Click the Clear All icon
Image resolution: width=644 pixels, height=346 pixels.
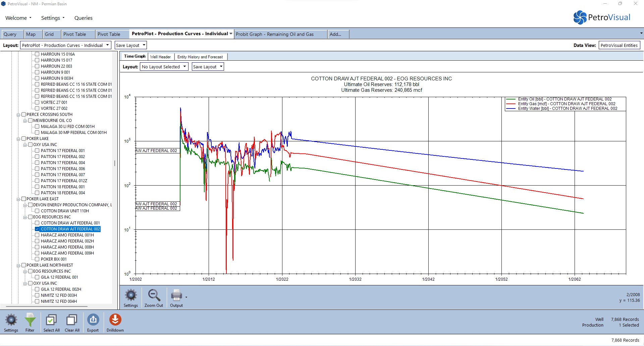tap(72, 321)
